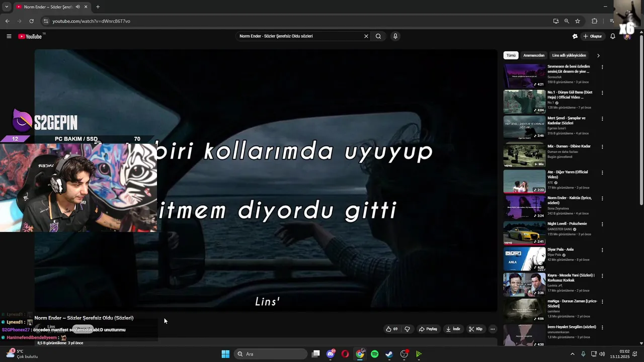Open options menu for Mix - Duman
This screenshot has height=362, width=644.
tap(602, 147)
